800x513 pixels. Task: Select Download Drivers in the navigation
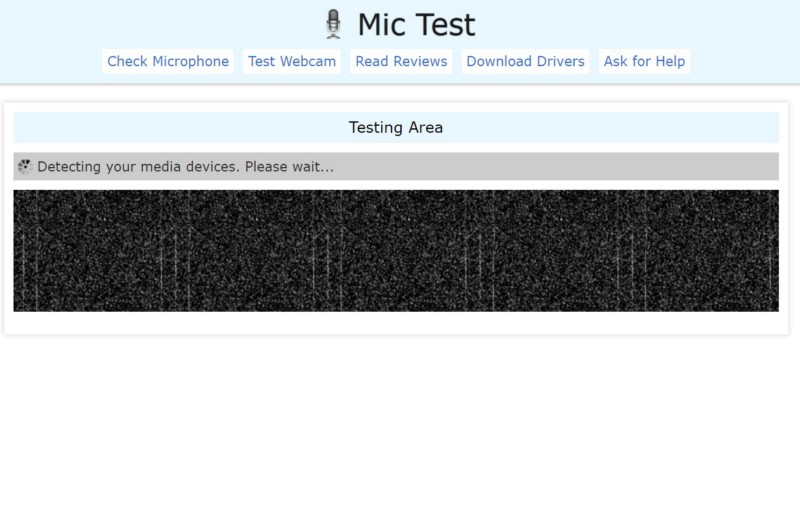[x=526, y=61]
